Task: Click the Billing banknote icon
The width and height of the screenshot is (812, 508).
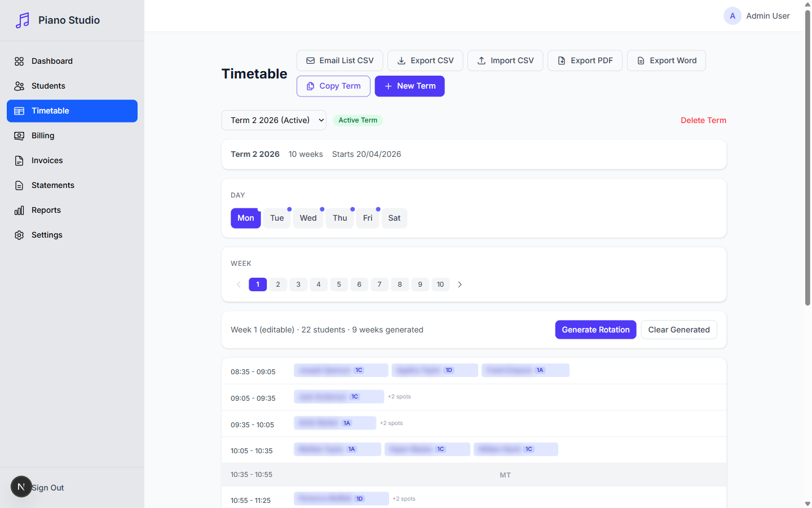Action: click(x=19, y=135)
